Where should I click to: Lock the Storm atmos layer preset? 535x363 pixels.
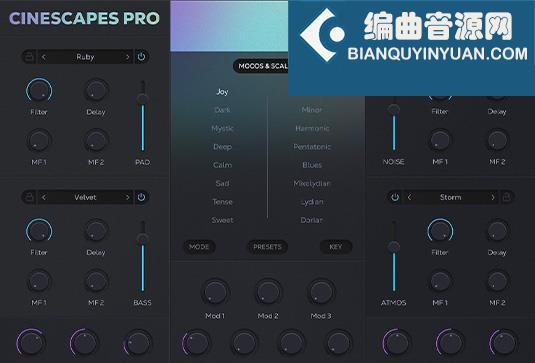click(507, 197)
